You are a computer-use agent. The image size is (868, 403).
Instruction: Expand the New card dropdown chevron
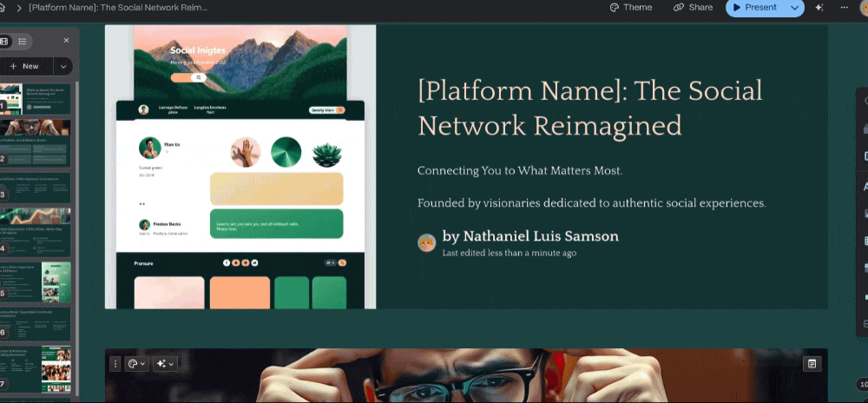tap(62, 66)
